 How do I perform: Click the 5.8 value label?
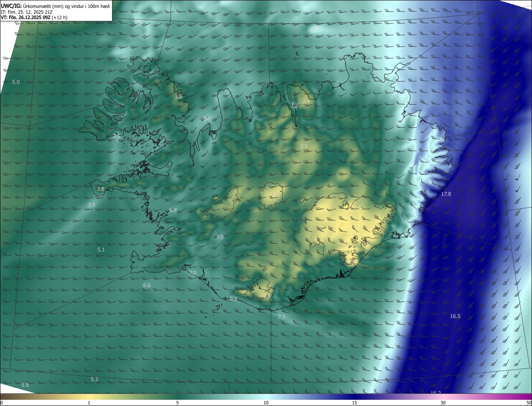point(25,385)
